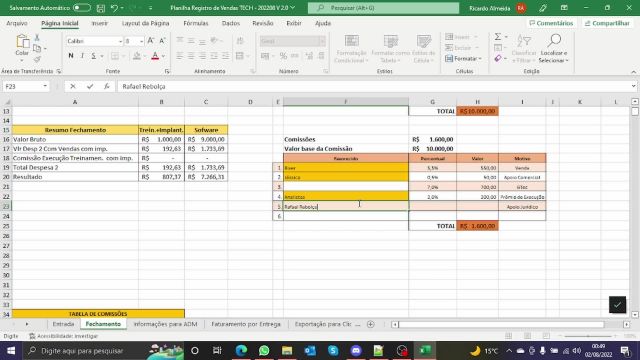Click the Comentários button
640x360 pixels.
point(551,23)
